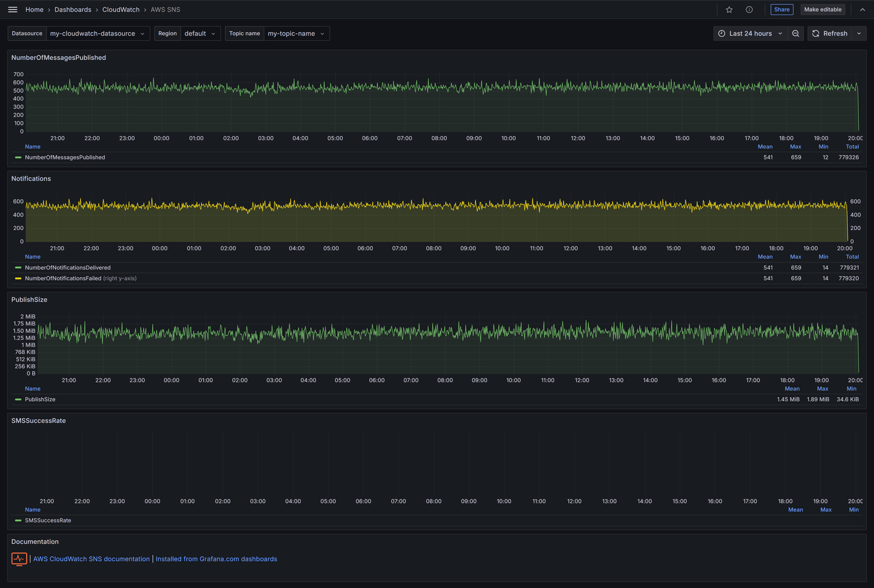This screenshot has height=588, width=874.
Task: Open the hamburger navigation menu
Action: pos(12,9)
